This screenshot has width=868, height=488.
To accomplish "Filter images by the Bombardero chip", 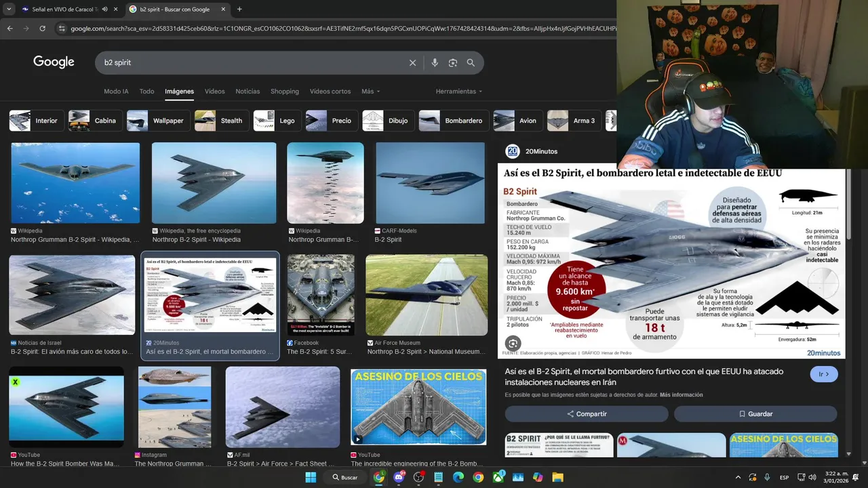I will (x=454, y=121).
